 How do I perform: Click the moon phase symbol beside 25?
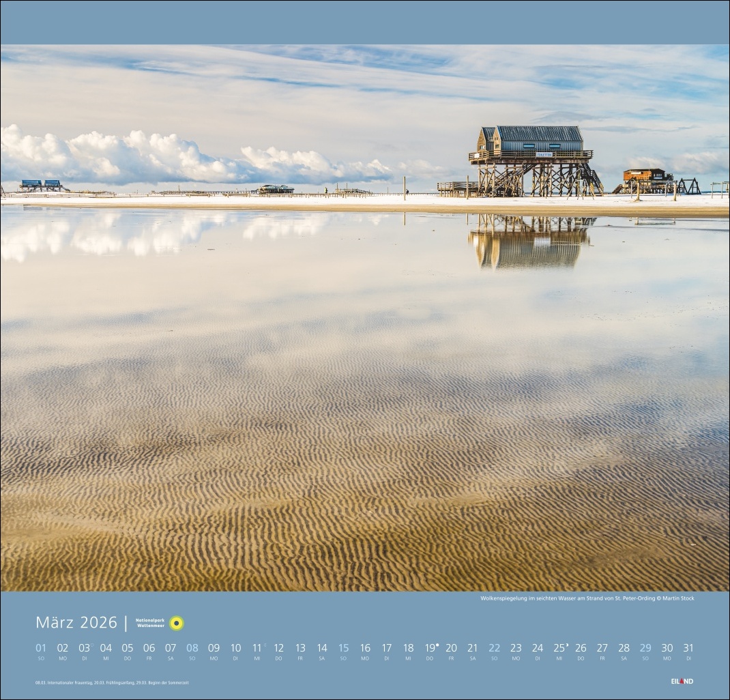pyautogui.click(x=567, y=643)
